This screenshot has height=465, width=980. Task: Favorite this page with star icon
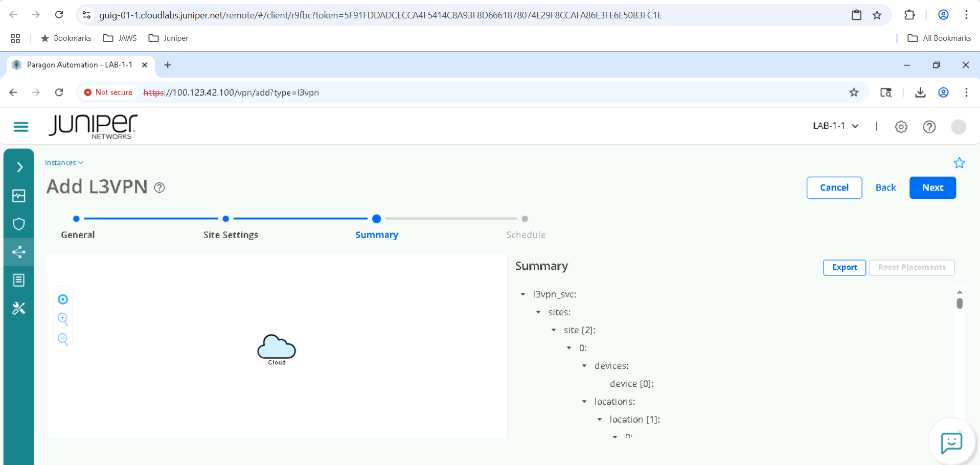pyautogui.click(x=959, y=163)
